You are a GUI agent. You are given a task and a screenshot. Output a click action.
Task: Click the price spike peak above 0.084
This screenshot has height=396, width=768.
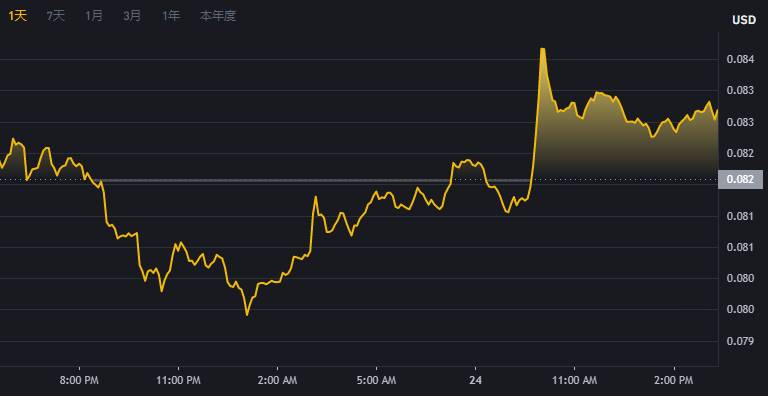point(542,49)
